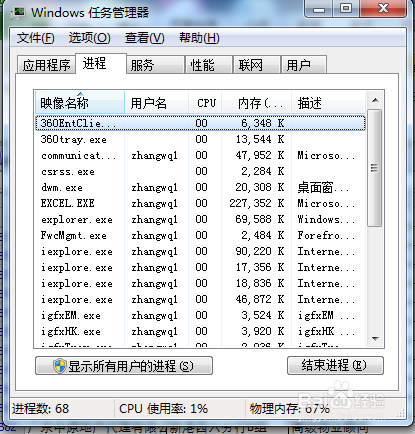Sort by 内存 column header

click(x=257, y=103)
